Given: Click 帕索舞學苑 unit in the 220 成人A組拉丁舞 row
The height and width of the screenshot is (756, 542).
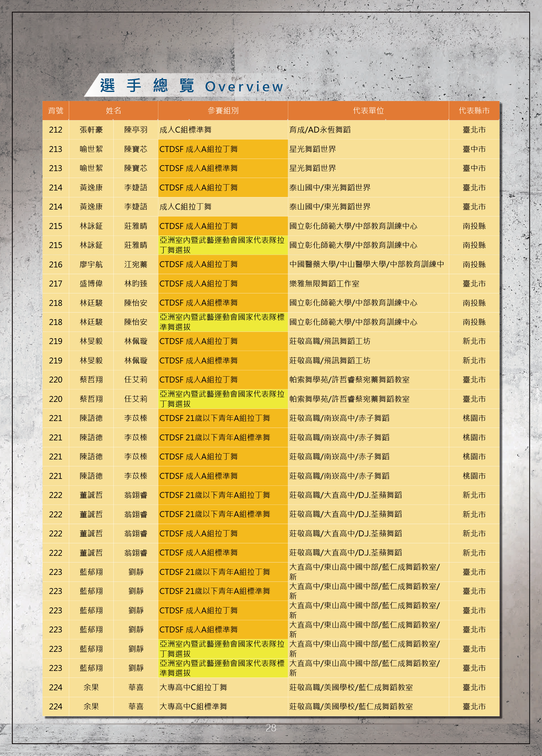Looking at the screenshot, I should tap(349, 380).
